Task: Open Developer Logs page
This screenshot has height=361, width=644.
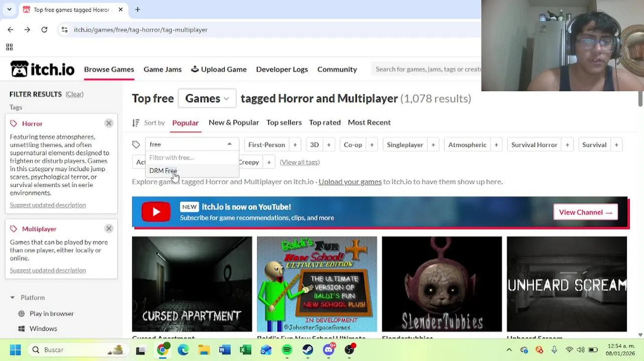Action: coord(282,69)
